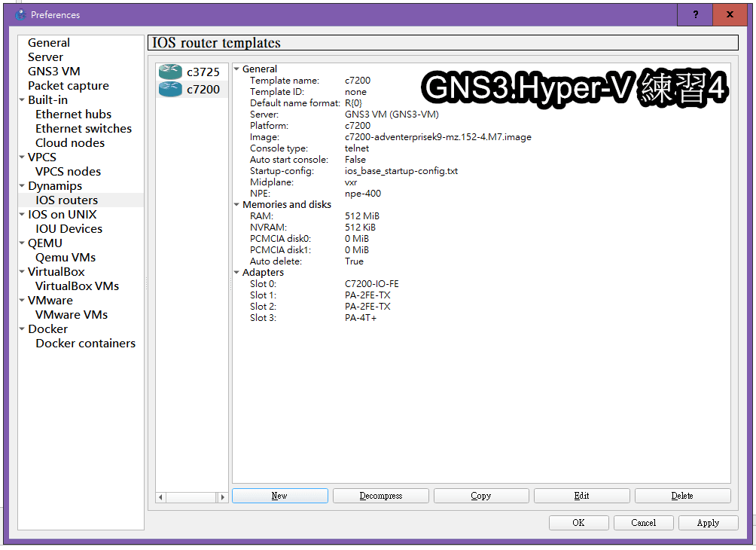Collapse the Built-in tree section
756x550 pixels.
click(22, 100)
